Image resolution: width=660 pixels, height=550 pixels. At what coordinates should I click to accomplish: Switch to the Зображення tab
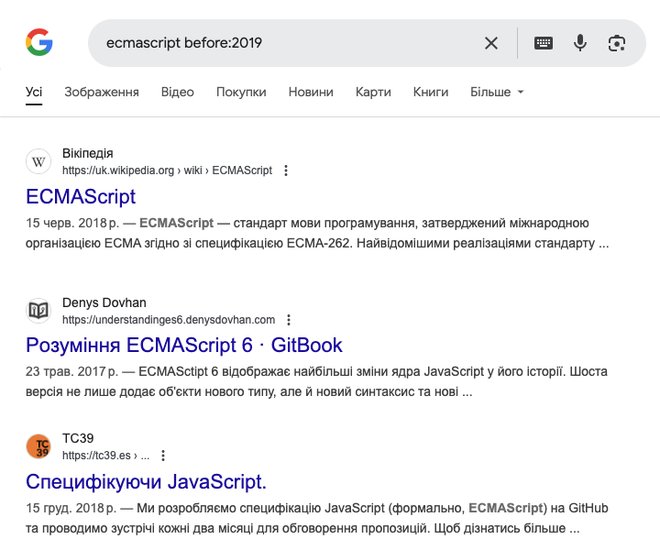coord(101,92)
